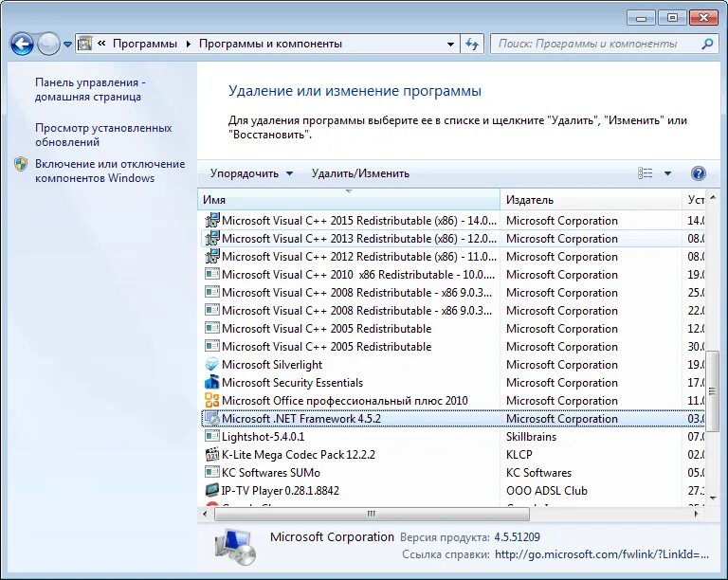Click the blue Help question mark icon
Screen dimensions: 728x580
[699, 173]
